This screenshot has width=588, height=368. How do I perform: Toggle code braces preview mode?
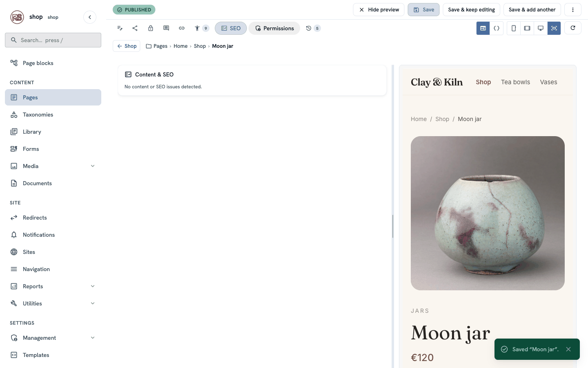point(497,28)
